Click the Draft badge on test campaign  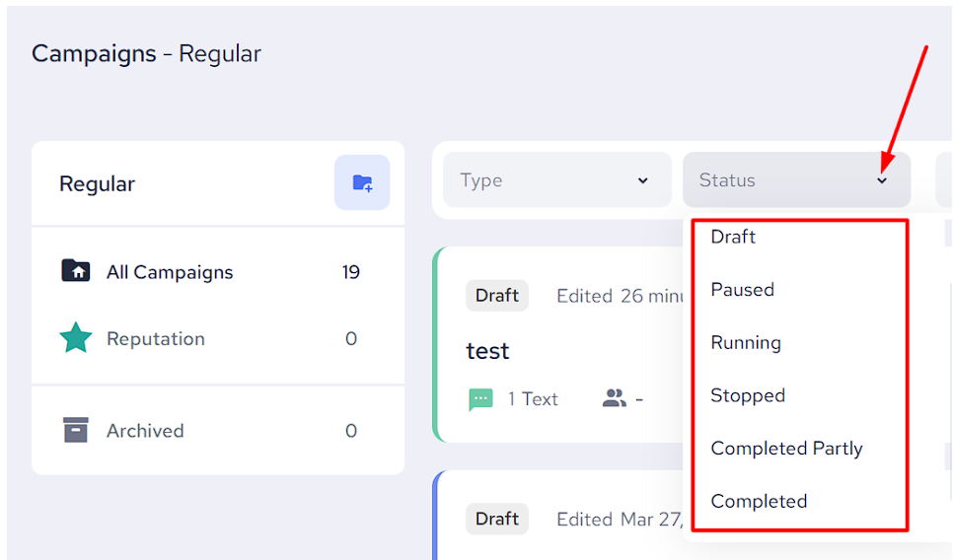point(497,296)
